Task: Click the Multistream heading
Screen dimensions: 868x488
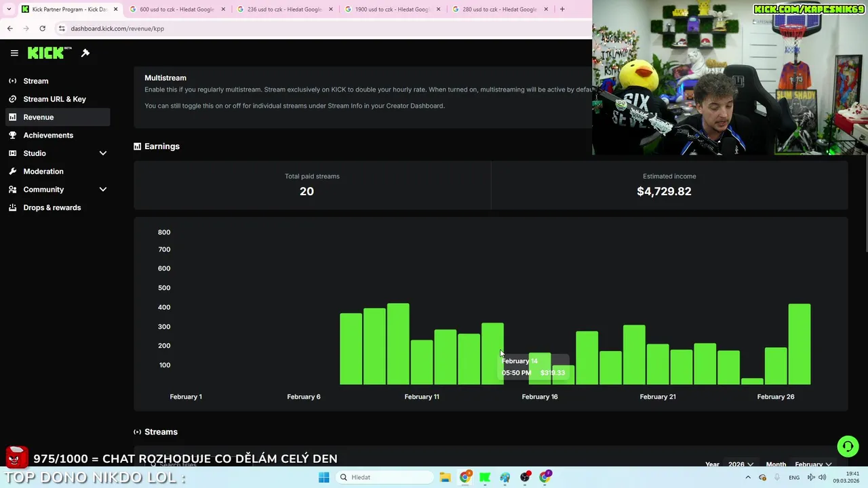Action: (165, 78)
